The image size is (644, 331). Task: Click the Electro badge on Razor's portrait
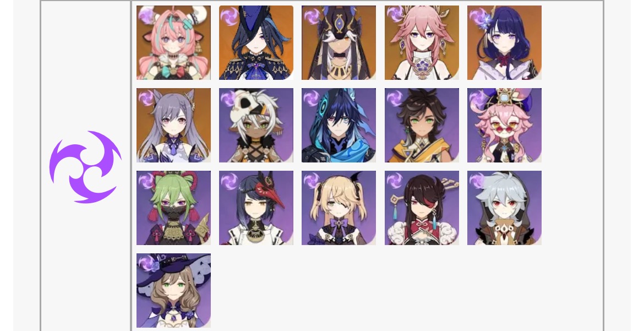477,181
